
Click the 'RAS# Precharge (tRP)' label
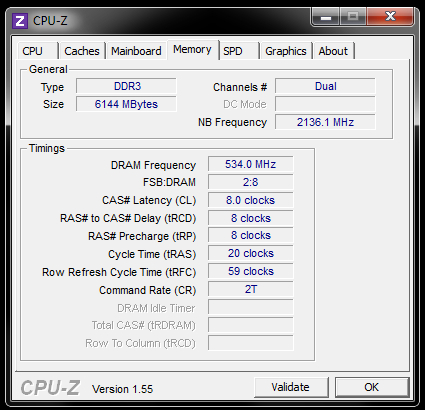point(142,236)
